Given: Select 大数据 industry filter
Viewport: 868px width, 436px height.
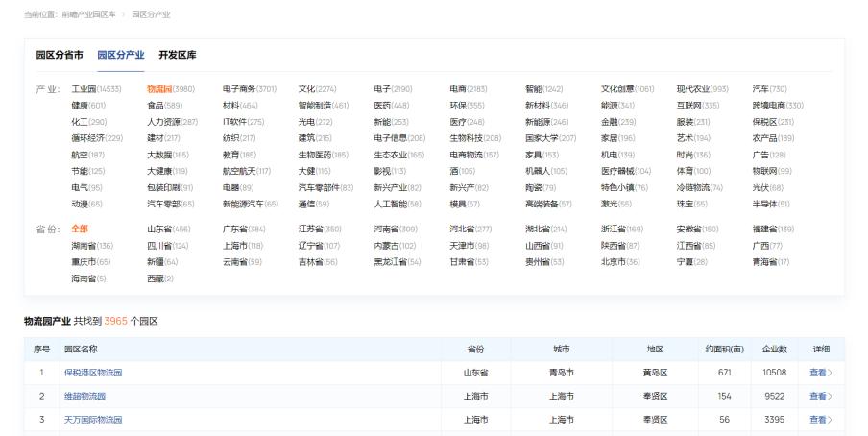Looking at the screenshot, I should coord(168,156).
